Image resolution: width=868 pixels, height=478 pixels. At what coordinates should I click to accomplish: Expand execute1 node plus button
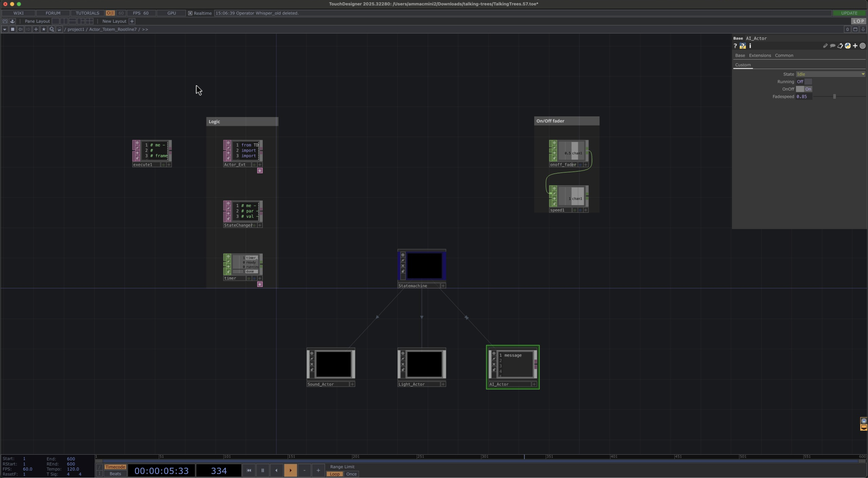point(169,165)
